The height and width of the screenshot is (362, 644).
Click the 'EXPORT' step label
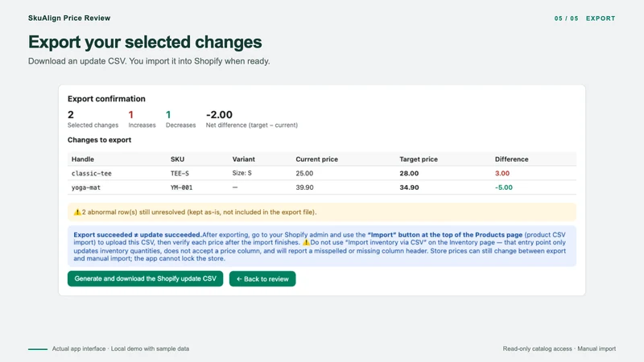point(601,19)
